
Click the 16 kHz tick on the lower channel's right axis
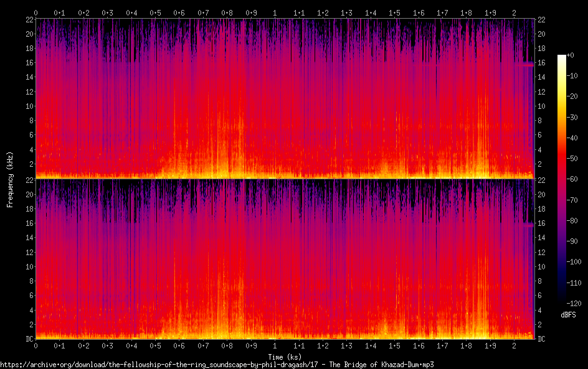click(x=542, y=223)
